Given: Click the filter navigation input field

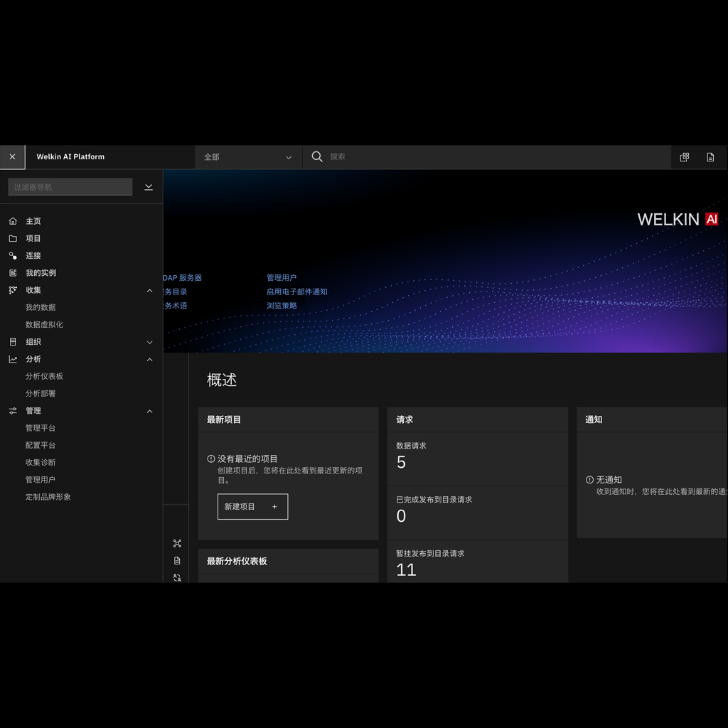Looking at the screenshot, I should (x=70, y=187).
